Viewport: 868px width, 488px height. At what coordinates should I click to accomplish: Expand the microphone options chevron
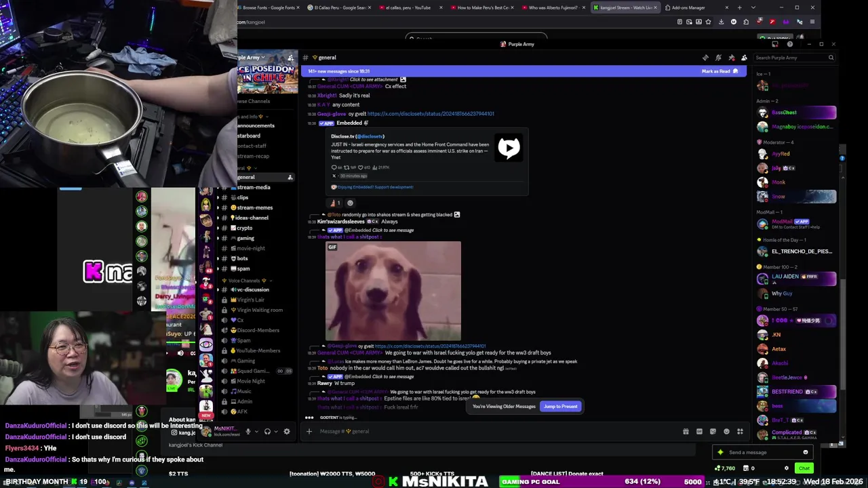256,431
